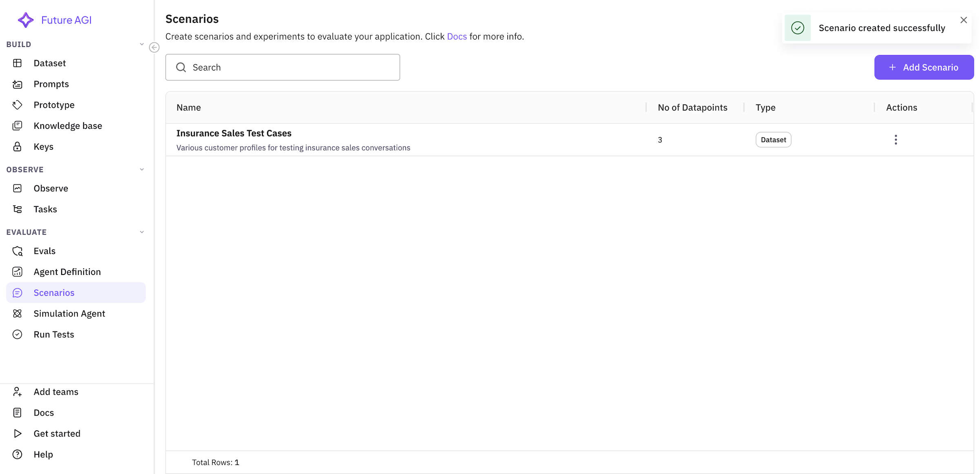Click the Run Tests checkmark icon
Viewport: 980px width, 474px height.
[17, 334]
